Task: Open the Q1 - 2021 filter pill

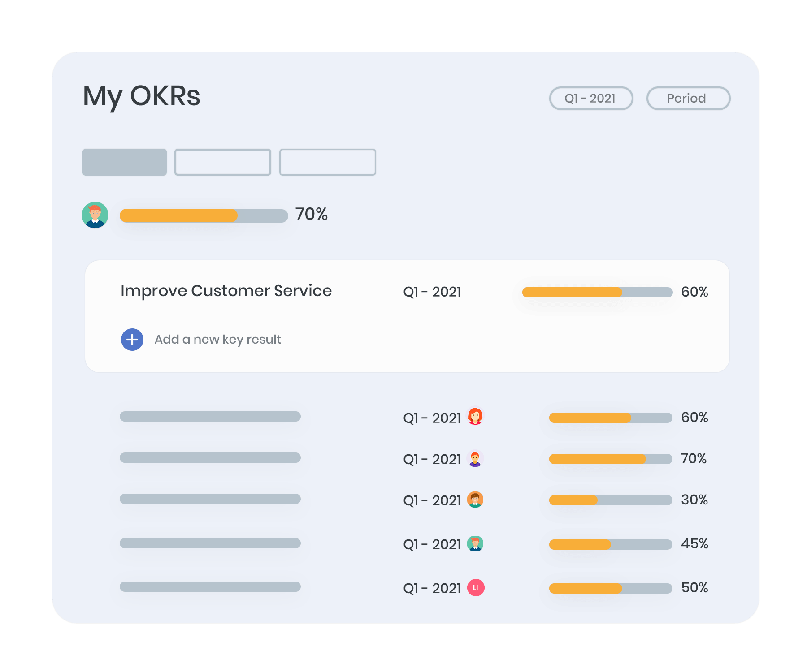Action: pyautogui.click(x=591, y=98)
